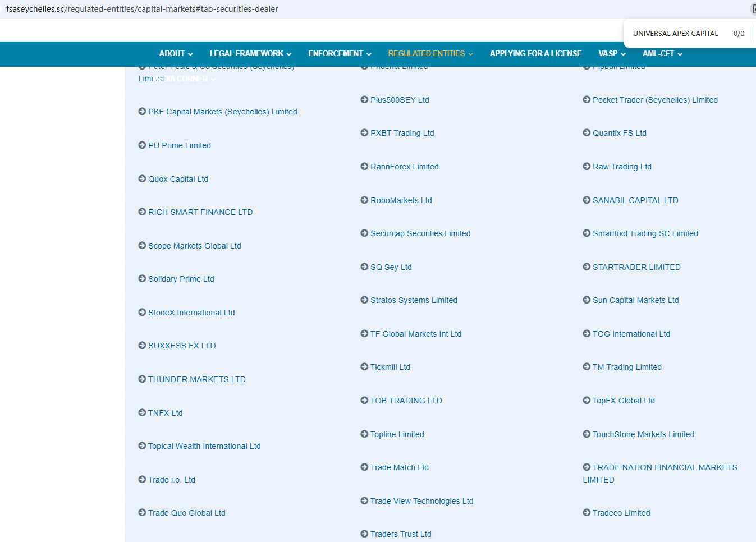The width and height of the screenshot is (756, 542).
Task: Click arrow icon beside Securcap Securities Limited
Action: (364, 233)
